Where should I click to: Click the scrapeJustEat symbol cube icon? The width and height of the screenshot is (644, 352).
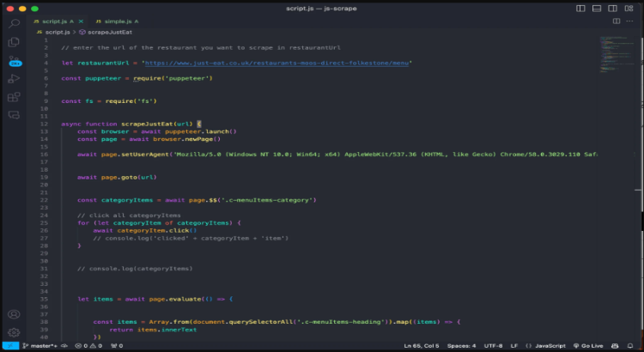pos(82,32)
